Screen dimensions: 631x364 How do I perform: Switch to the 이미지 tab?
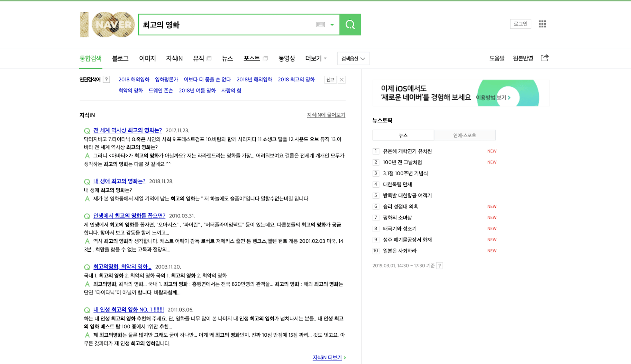147,58
